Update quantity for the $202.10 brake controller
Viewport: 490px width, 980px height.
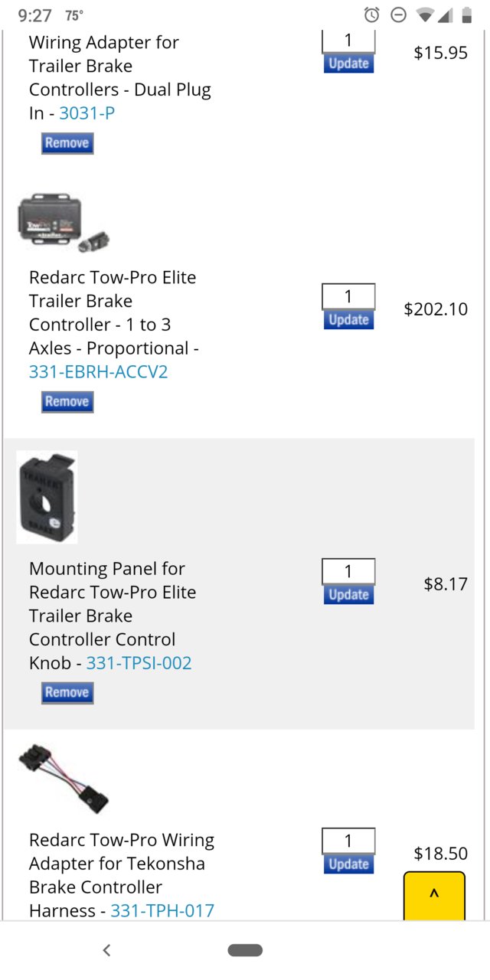348,319
